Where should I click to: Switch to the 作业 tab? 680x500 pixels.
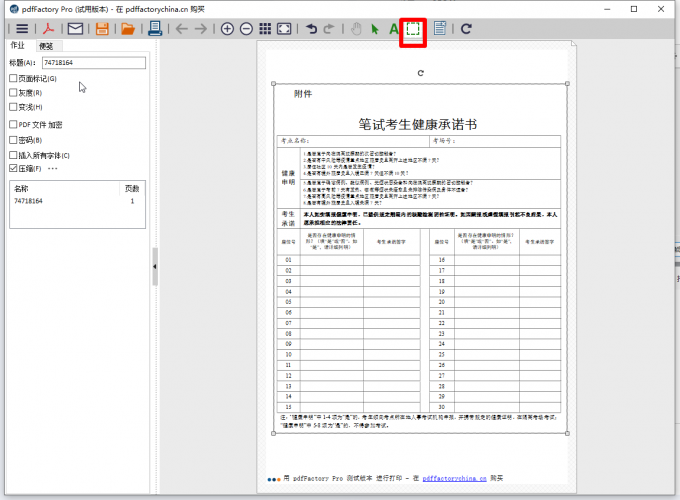tap(18, 45)
